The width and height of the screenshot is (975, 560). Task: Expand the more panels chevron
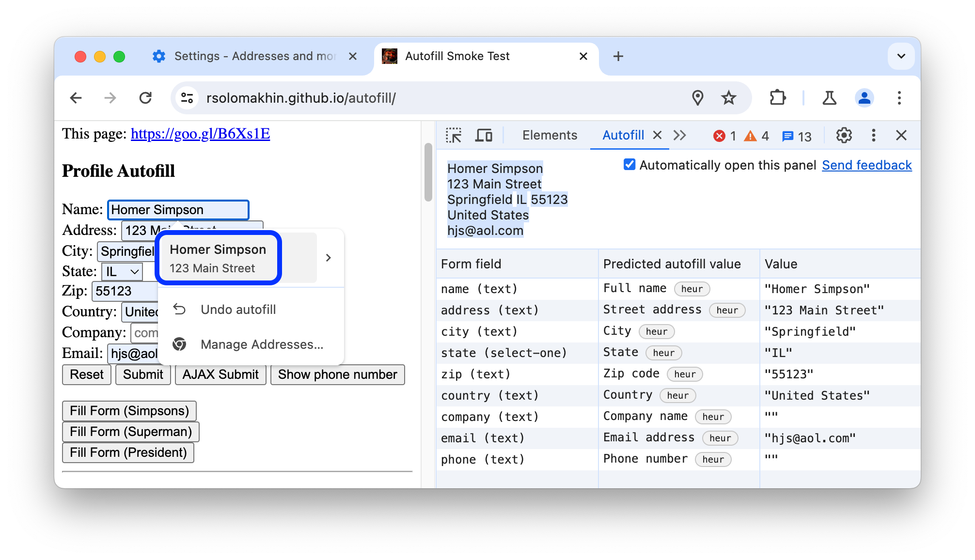click(679, 135)
